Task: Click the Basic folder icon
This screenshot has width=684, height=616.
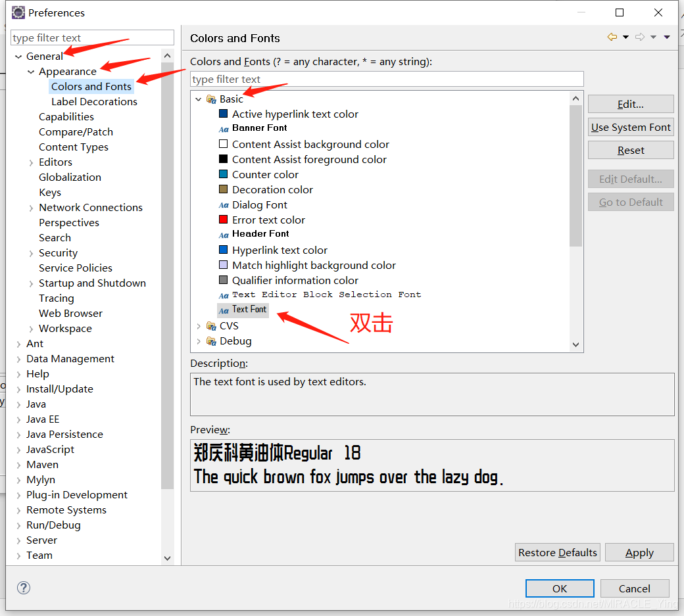Action: [212, 99]
